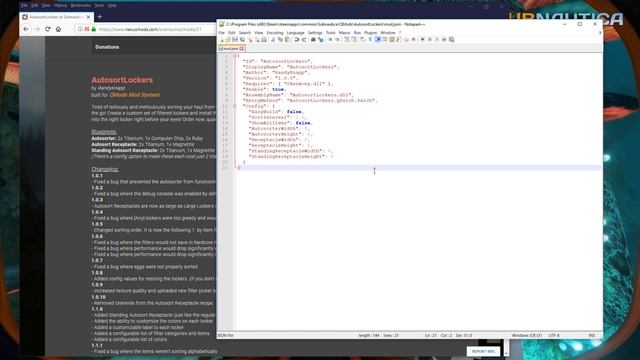Click the New file icon in Notepad++ toolbar
Viewport: 640px width, 360px height.
tap(222, 40)
